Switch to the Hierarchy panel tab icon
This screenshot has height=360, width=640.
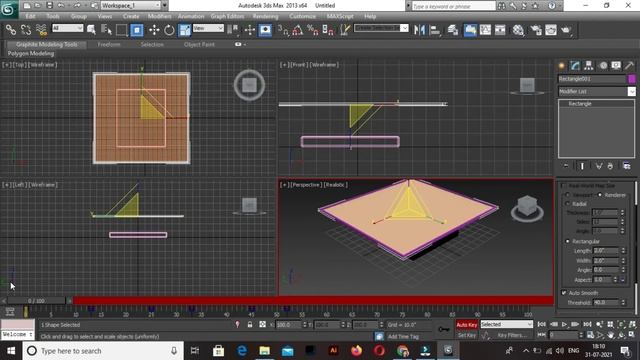(589, 65)
